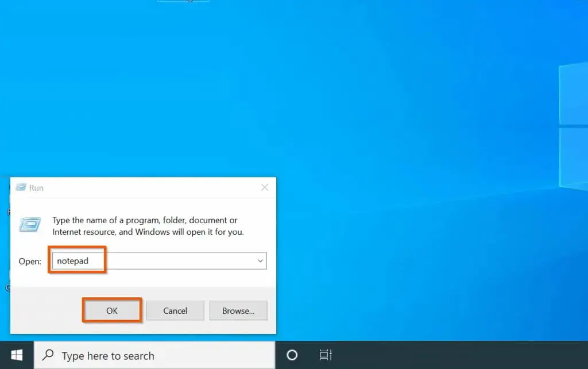Cancel the Run dialog

point(175,310)
